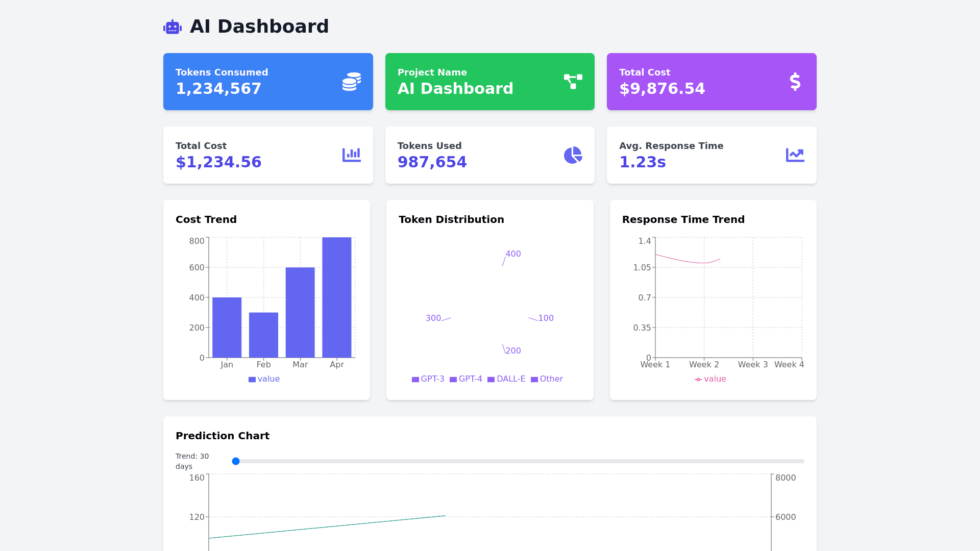Click the dollar sign icon on purple card
Image resolution: width=980 pixels, height=551 pixels.
pos(795,82)
